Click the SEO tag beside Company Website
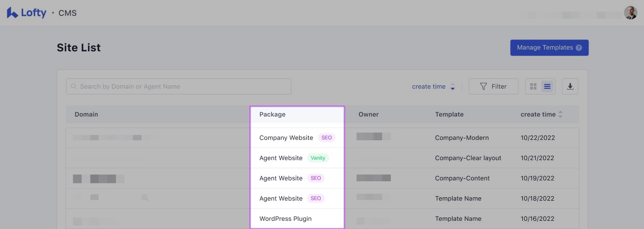Screen dimensions: 644x229 [x=327, y=138]
